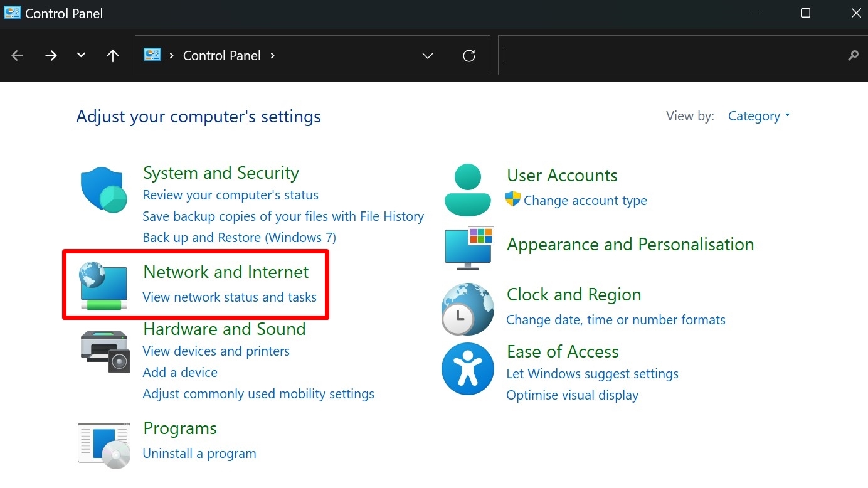
Task: Open Ease of Access heading
Action: pyautogui.click(x=563, y=352)
